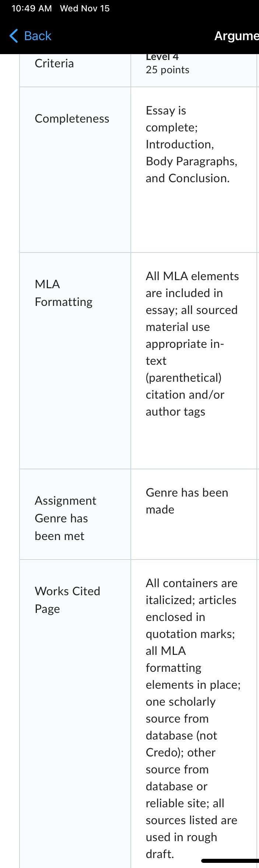Viewport: 259px width, 868px height.
Task: Open the Essay is complete description cell
Action: click(194, 170)
